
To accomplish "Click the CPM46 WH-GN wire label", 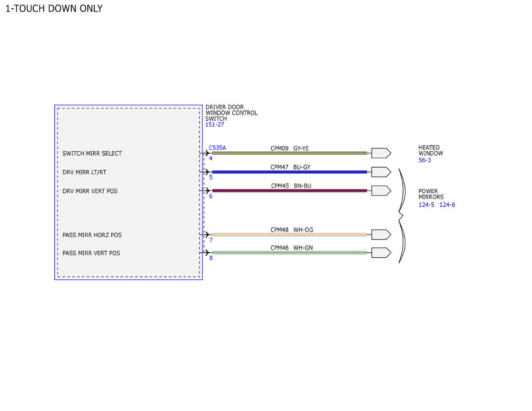I will click(x=292, y=248).
